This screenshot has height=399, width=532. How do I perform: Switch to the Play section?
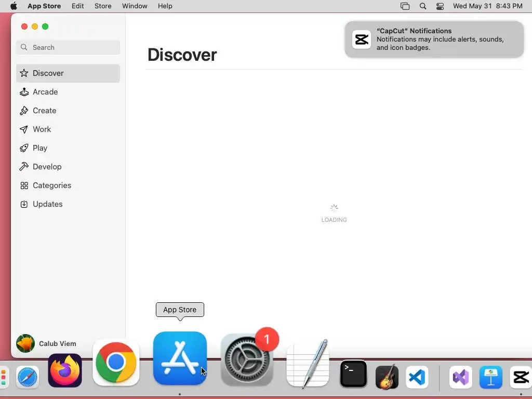(x=68, y=148)
